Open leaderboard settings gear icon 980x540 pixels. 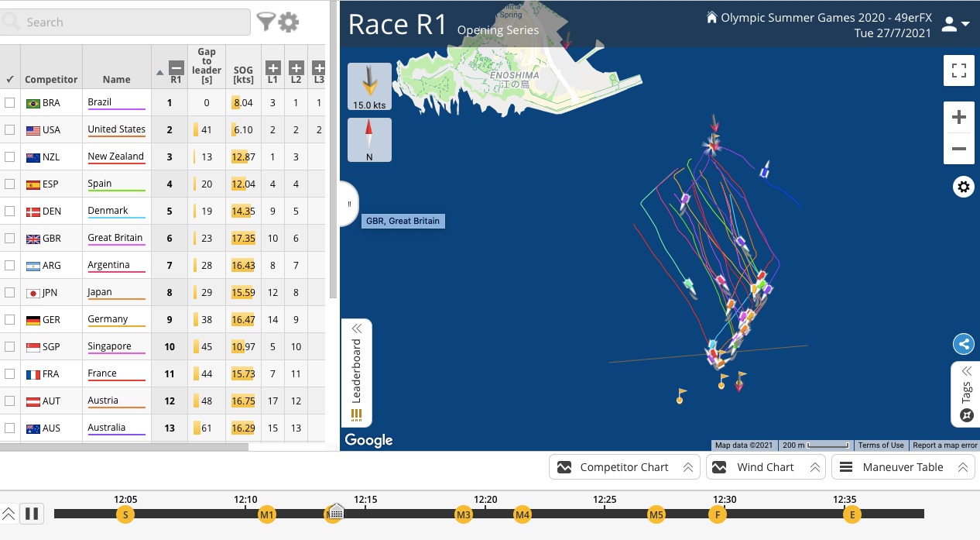[x=289, y=22]
